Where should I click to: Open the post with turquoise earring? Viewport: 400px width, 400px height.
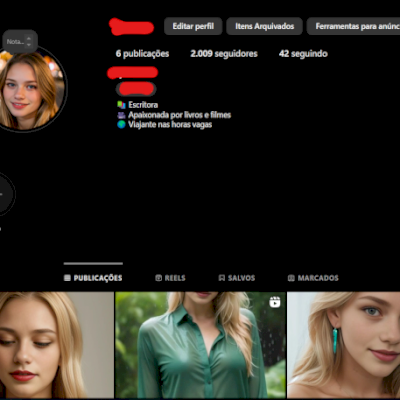click(x=344, y=345)
